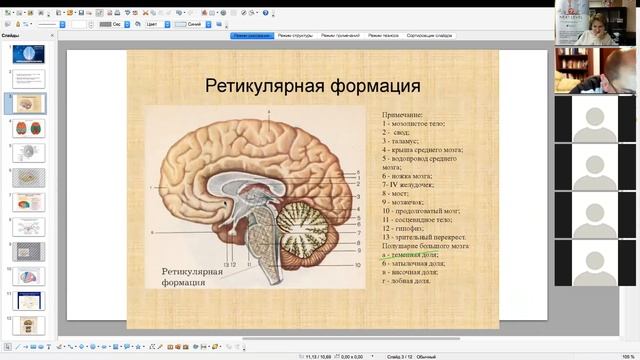640x360 pixels.
Task: Select the Rectangle tool
Action: click(x=33, y=347)
